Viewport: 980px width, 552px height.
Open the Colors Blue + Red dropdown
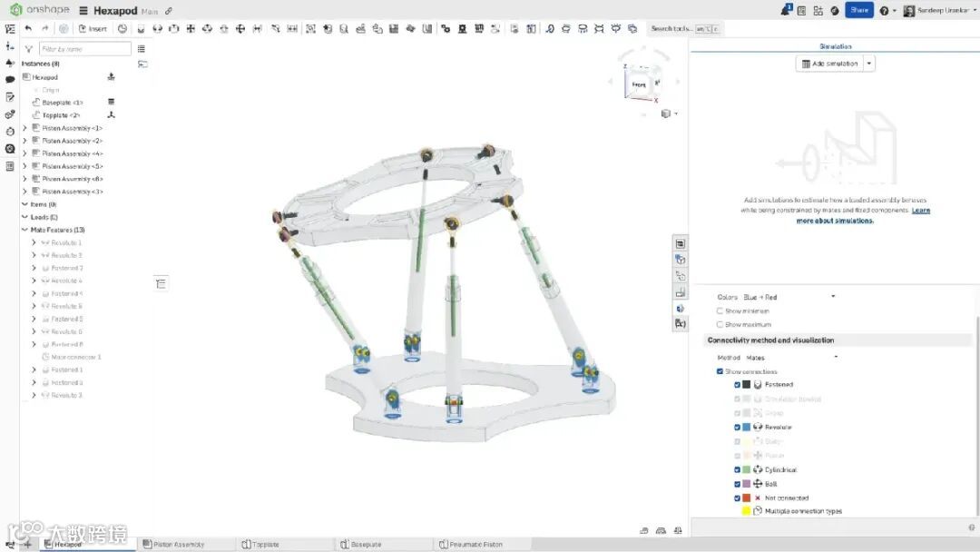coord(789,297)
